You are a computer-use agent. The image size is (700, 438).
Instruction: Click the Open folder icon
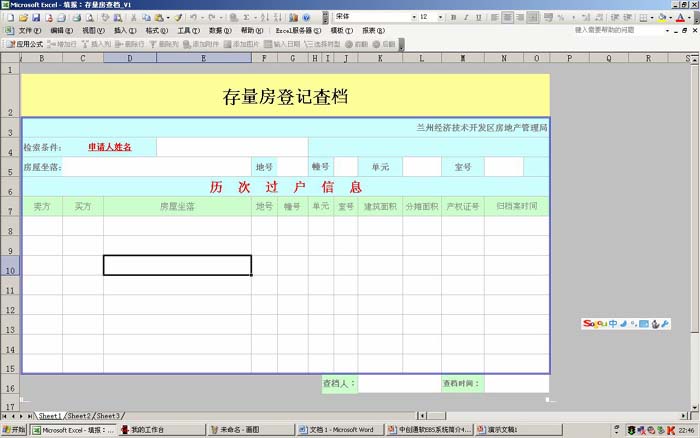(x=23, y=18)
